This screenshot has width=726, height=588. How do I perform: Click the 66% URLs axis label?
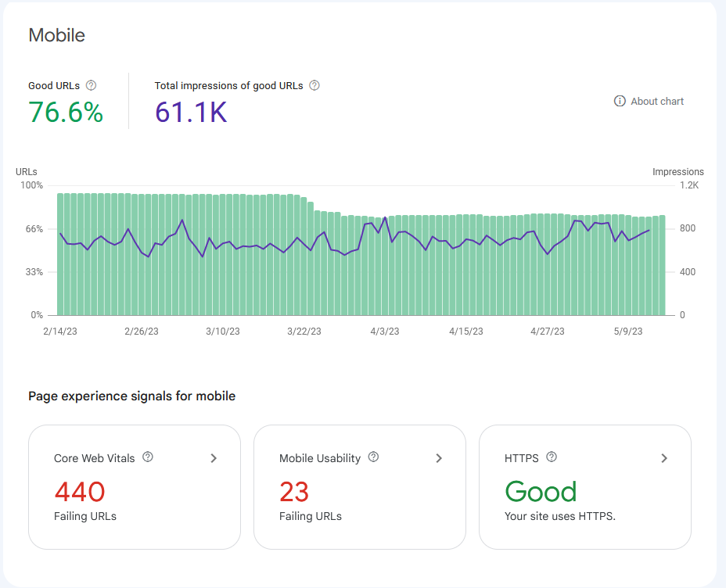pos(34,229)
